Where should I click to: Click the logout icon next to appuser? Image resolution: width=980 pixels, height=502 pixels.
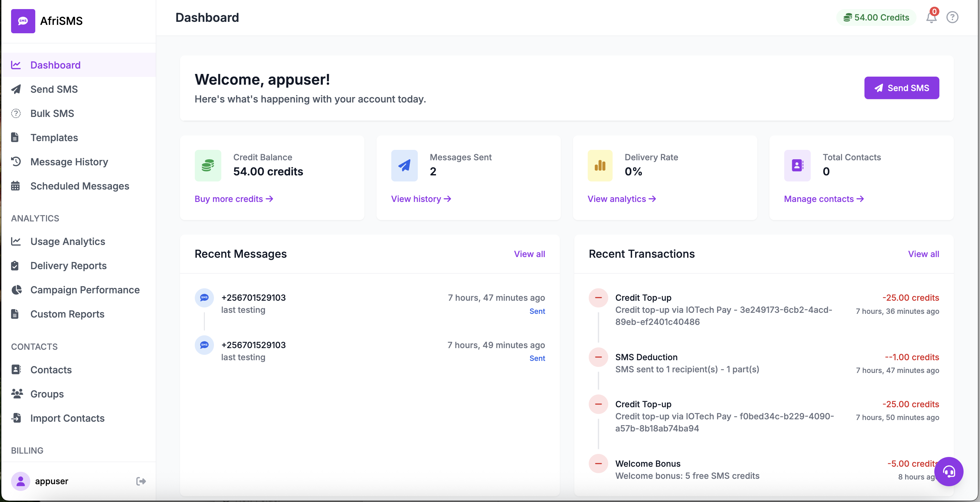coord(140,481)
